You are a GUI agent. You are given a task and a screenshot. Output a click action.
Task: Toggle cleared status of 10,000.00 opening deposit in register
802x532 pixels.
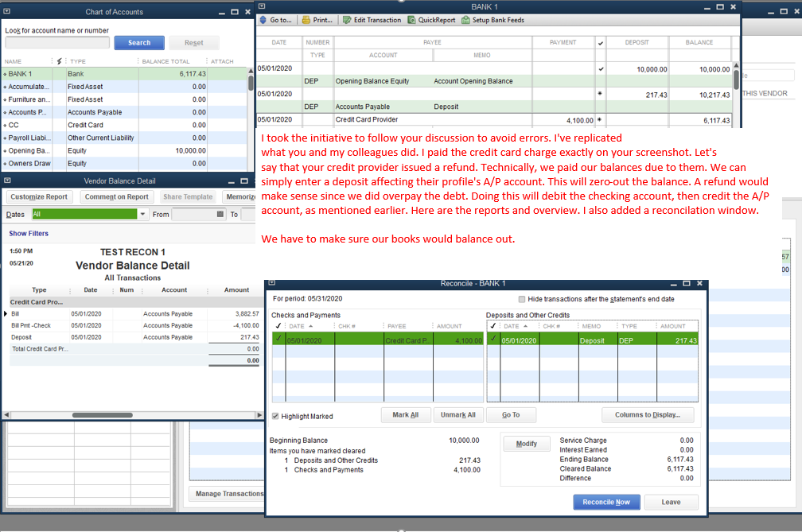pos(601,69)
